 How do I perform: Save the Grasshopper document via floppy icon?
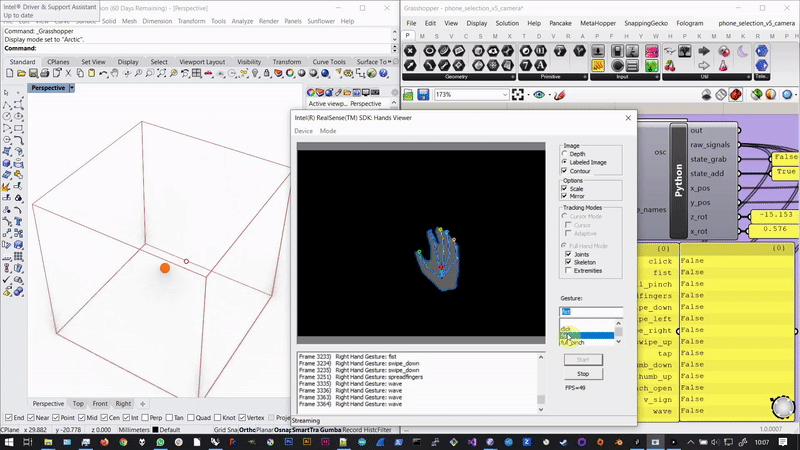(424, 95)
